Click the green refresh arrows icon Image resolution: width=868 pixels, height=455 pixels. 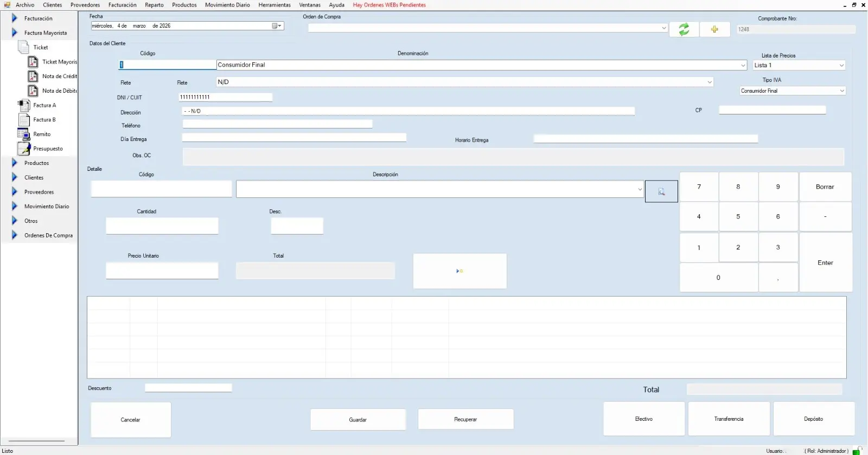[684, 29]
